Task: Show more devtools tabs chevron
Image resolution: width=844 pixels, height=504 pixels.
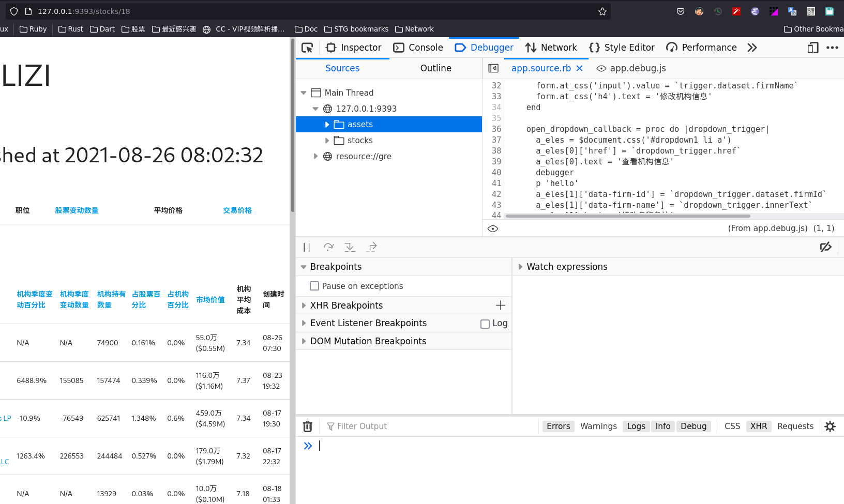Action: (x=752, y=48)
